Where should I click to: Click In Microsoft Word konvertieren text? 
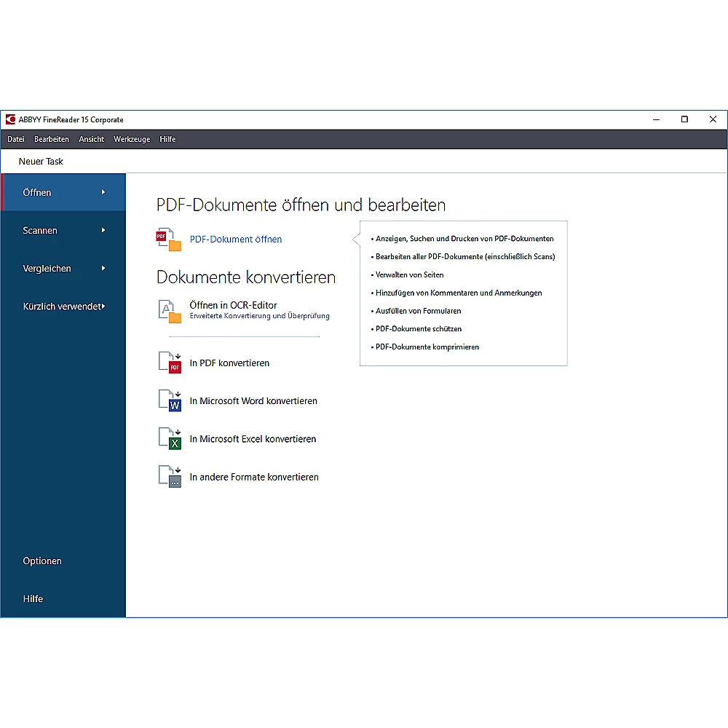[253, 401]
